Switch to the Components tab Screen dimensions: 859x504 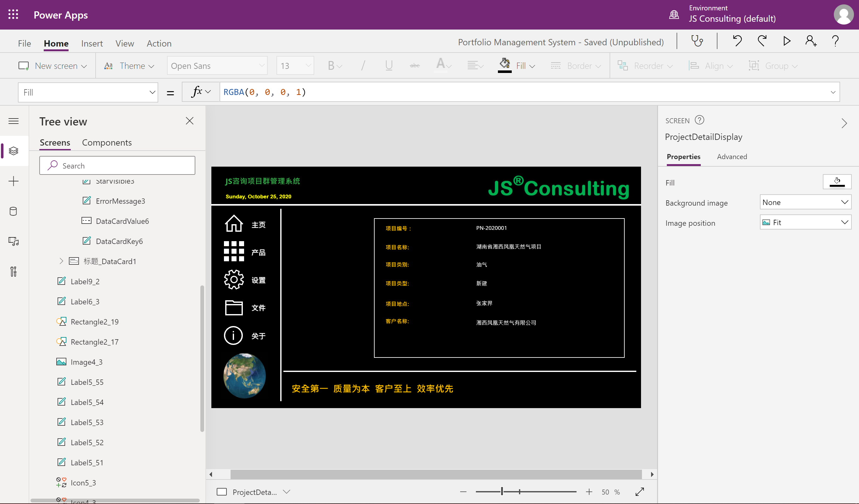click(x=107, y=143)
